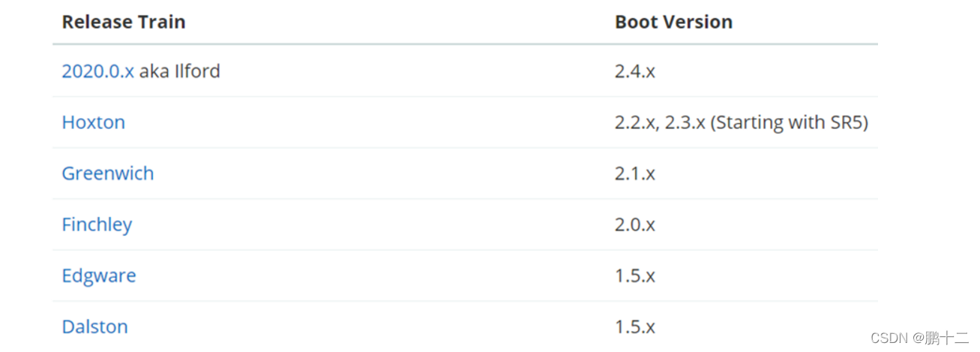Viewport: 980px width, 352px height.
Task: Go to the Dalston release link
Action: click(94, 326)
